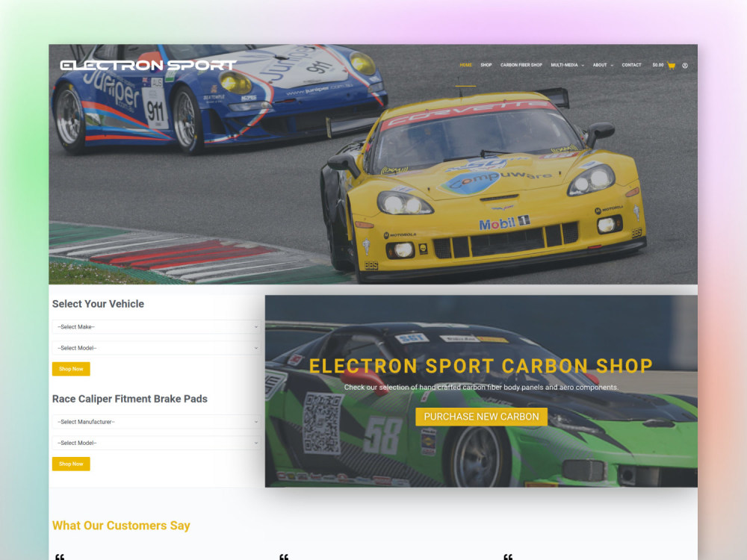Click Shop Now under Brake Pads
This screenshot has height=560, width=747.
coord(71,464)
